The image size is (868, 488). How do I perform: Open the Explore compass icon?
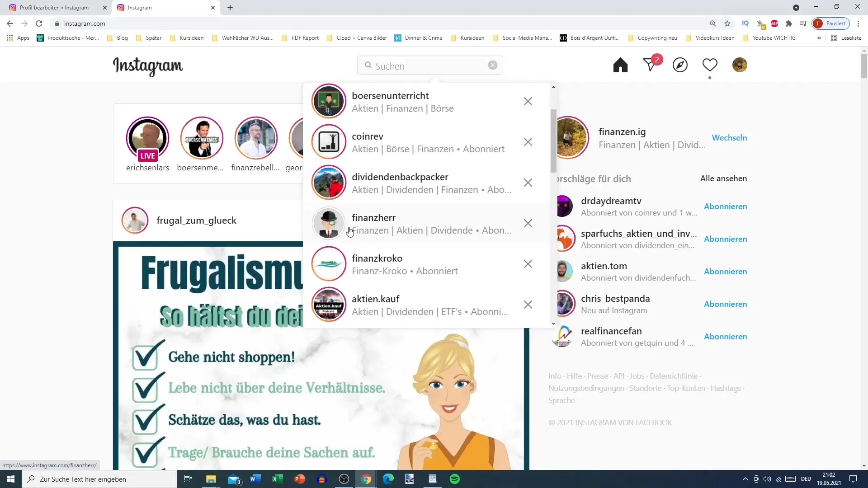point(680,66)
